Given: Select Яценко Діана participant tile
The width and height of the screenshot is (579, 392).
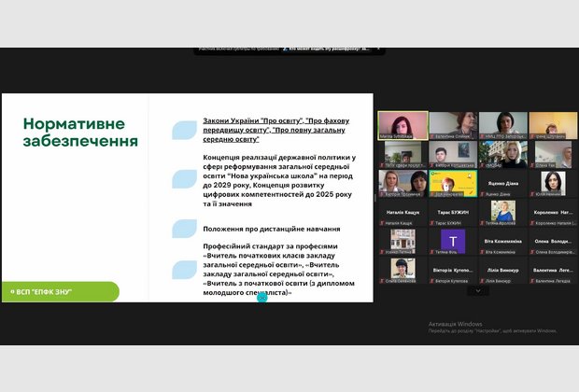Looking at the screenshot, I should click(x=503, y=184).
